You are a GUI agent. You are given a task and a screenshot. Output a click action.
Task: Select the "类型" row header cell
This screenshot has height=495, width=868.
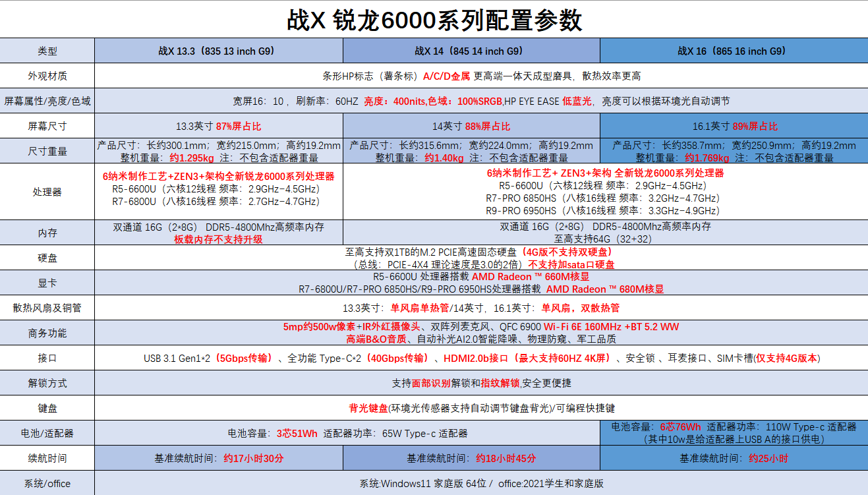tap(47, 51)
